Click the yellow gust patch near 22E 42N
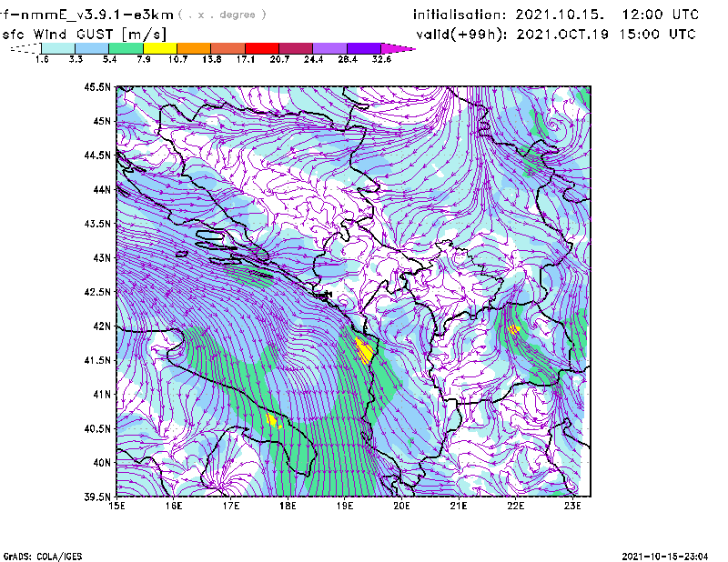The image size is (728, 562). (x=514, y=329)
